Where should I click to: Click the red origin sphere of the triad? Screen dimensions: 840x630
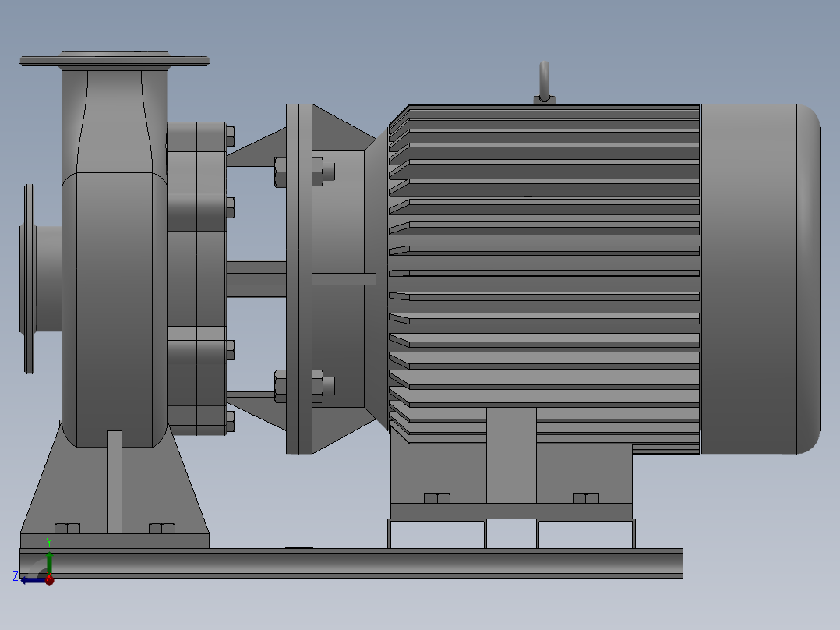[x=49, y=579]
